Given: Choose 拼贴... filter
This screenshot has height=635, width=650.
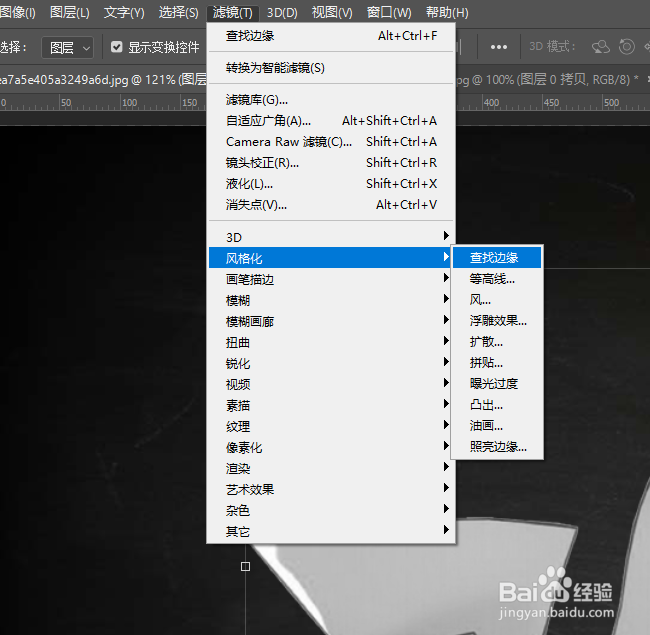Looking at the screenshot, I should [497, 363].
